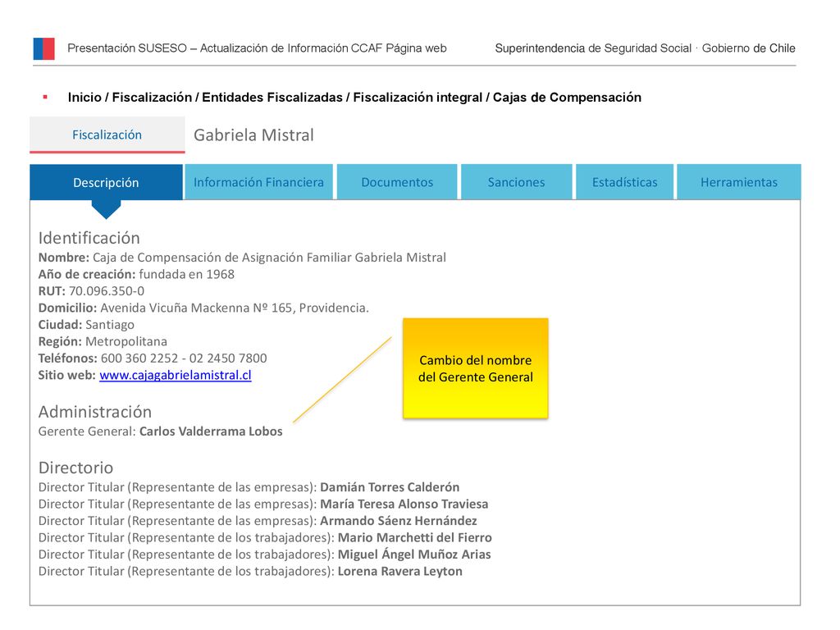840x630 pixels.
Task: Click the Administración section heading
Action: coord(95,412)
